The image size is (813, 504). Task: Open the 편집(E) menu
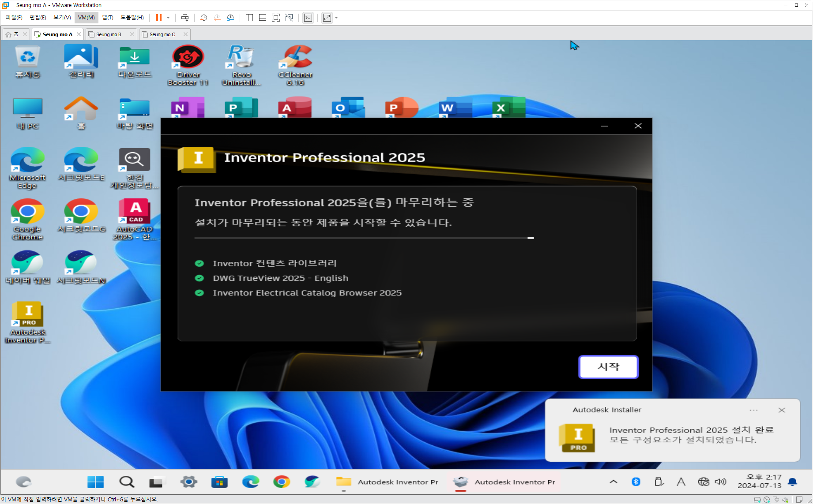coord(38,18)
